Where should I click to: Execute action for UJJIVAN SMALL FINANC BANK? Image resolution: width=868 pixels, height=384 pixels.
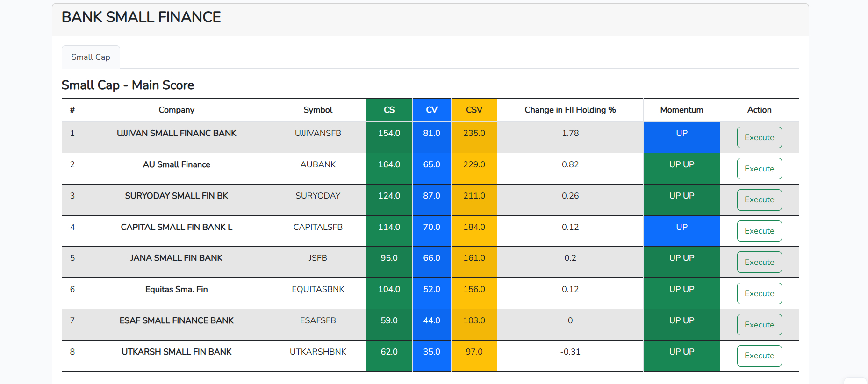pyautogui.click(x=759, y=137)
